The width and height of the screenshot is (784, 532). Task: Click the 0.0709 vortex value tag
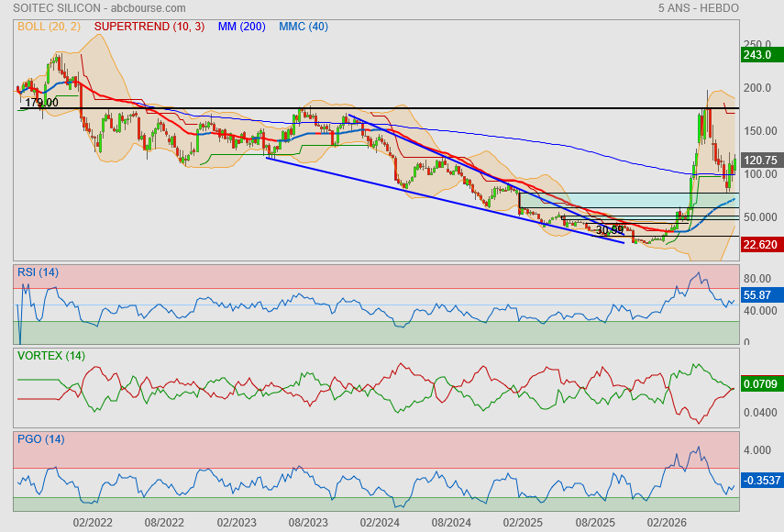pos(761,384)
